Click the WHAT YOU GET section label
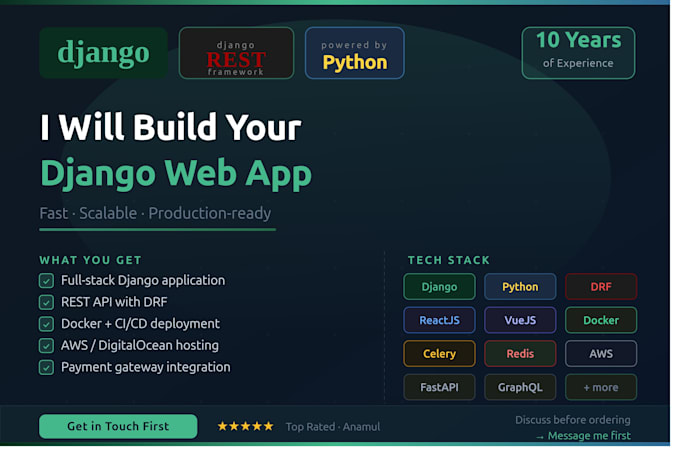The image size is (680, 456). pos(90,260)
